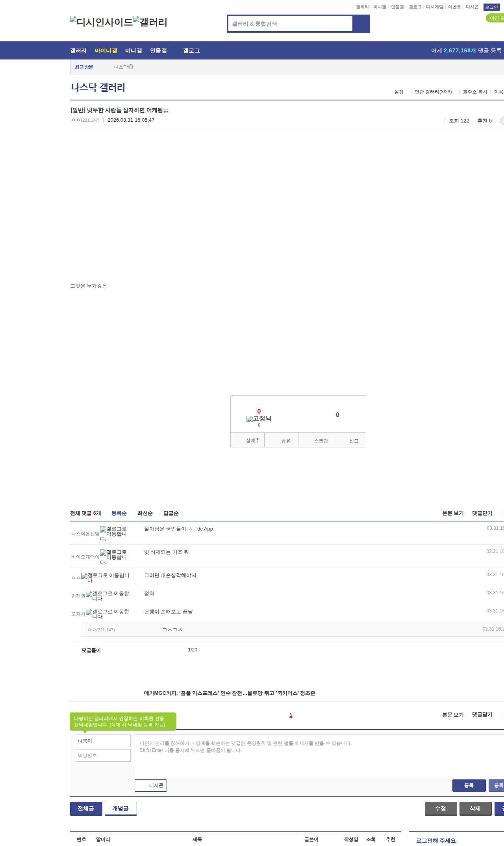Open the 디시콘 picker button

point(151,785)
